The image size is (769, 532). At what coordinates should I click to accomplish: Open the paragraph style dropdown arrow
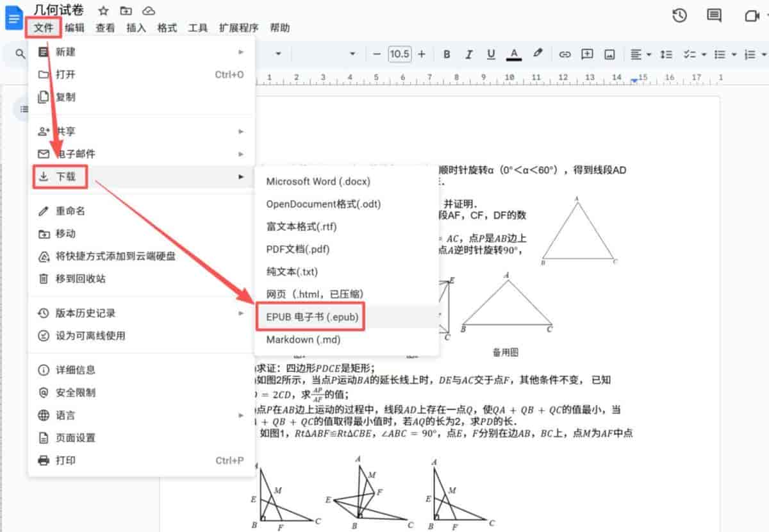click(278, 54)
